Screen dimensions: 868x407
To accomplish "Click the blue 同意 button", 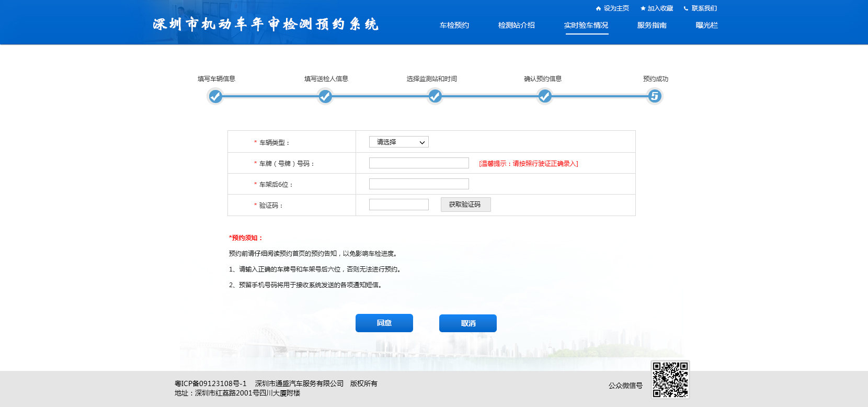I will point(384,323).
